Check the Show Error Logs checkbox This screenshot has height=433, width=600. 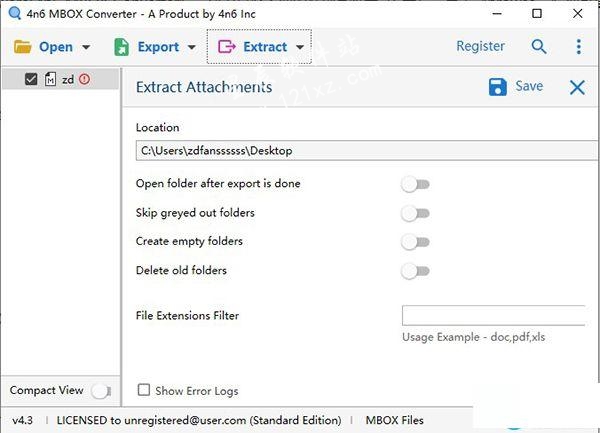143,390
